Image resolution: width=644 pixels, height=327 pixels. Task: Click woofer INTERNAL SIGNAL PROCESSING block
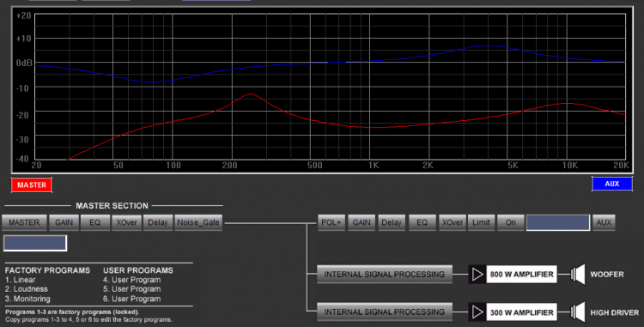(385, 274)
